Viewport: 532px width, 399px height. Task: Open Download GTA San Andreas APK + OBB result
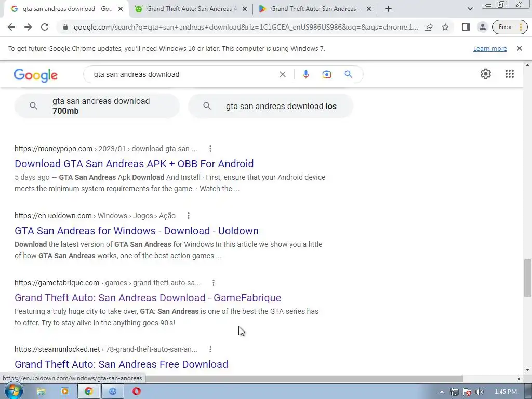[x=134, y=164]
